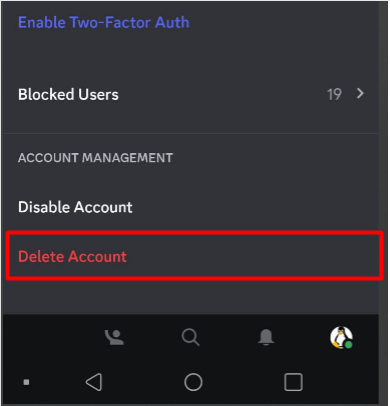Tap the small dot in navigation bar
The width and height of the screenshot is (390, 406).
tap(26, 382)
